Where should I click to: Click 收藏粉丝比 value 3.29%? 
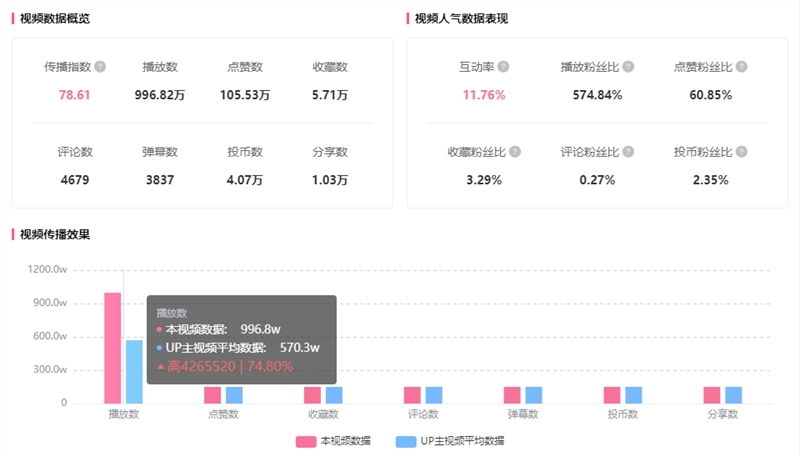click(x=484, y=180)
